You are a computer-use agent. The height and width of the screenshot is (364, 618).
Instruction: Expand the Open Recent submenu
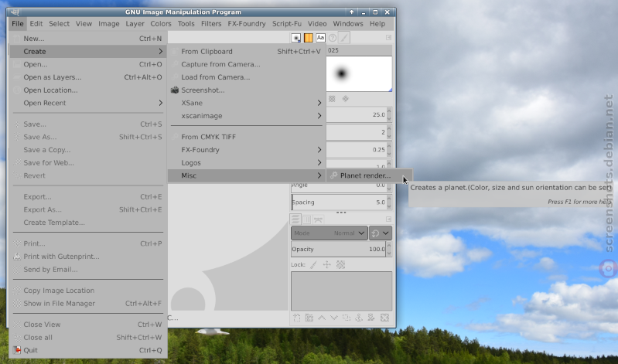pos(87,104)
